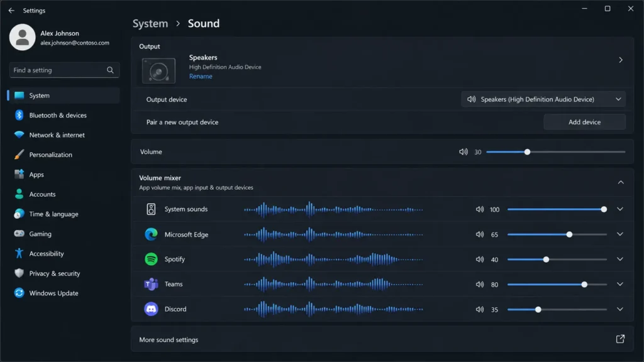Expand the System sounds row chevron
The width and height of the screenshot is (644, 362).
coord(619,209)
